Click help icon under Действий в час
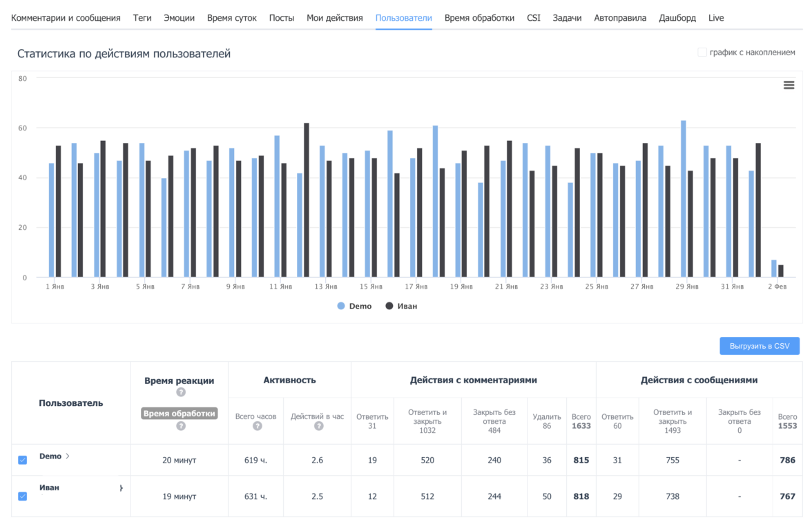Viewport: 812px width, 522px height. [x=318, y=426]
